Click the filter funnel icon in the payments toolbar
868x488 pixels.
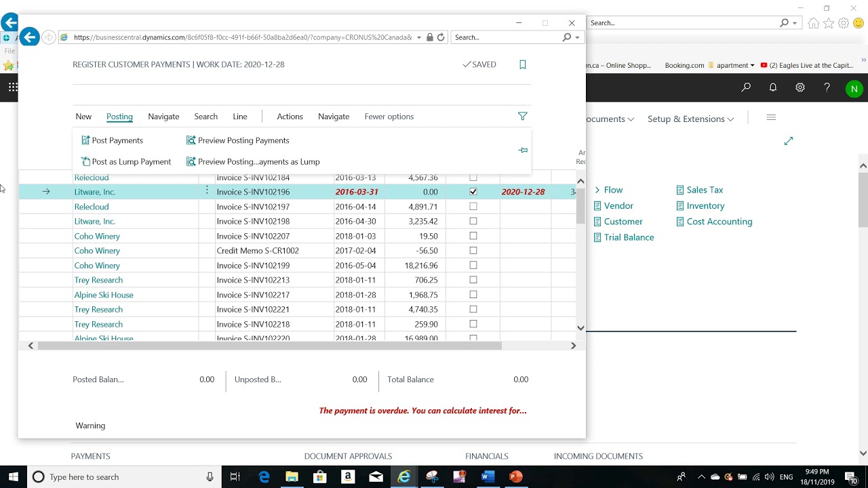522,117
